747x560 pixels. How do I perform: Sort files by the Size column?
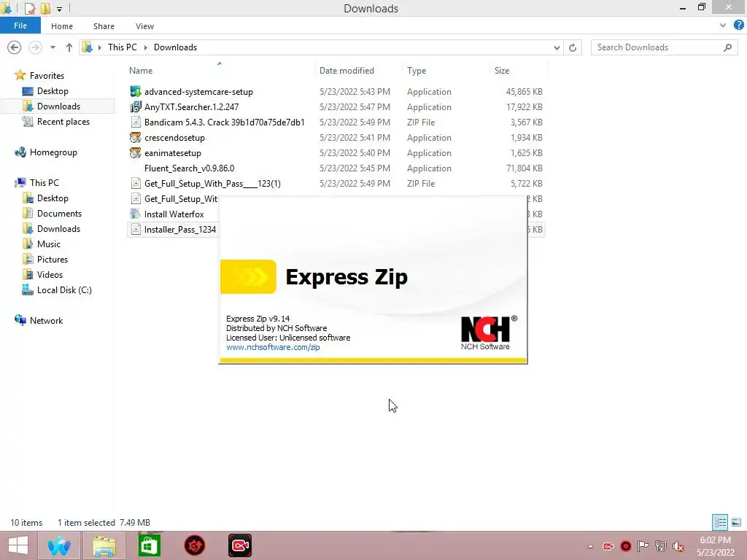point(502,71)
